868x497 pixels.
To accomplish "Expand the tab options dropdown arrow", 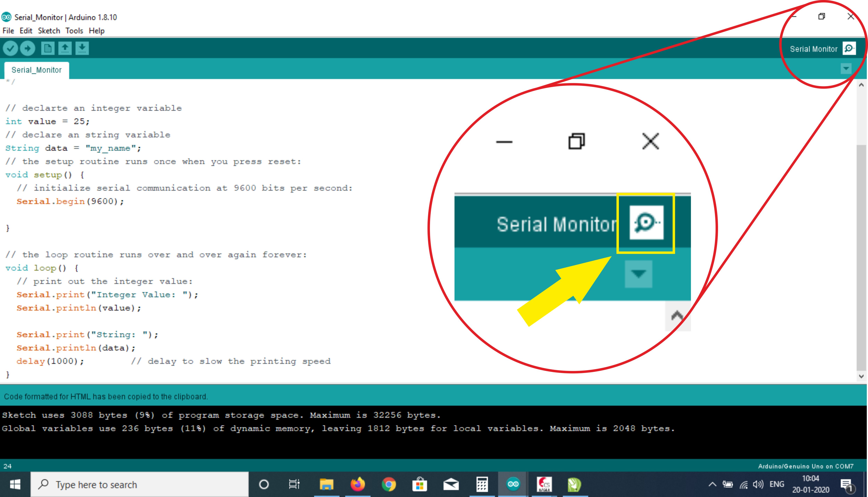I will tap(846, 69).
